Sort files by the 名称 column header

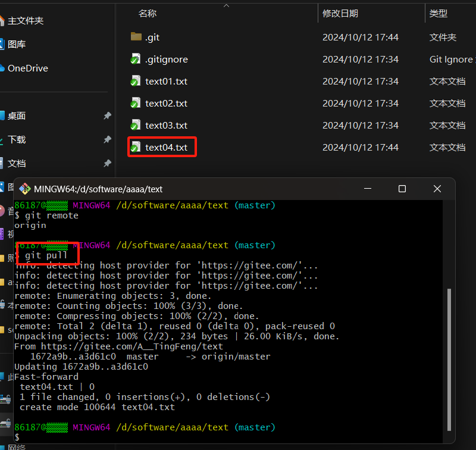coord(148,13)
